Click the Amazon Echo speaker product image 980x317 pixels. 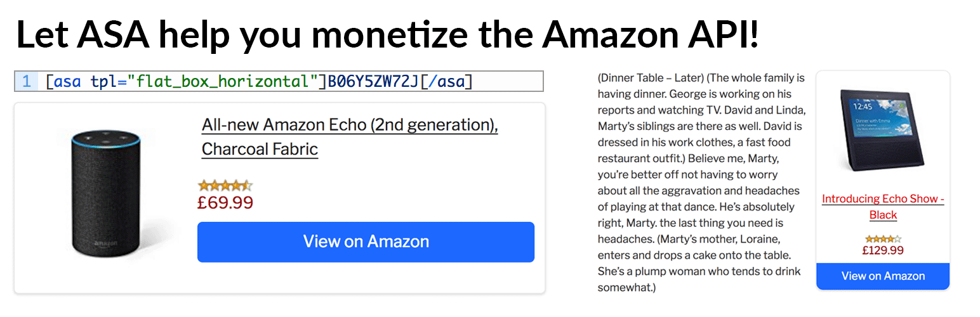coord(103,190)
